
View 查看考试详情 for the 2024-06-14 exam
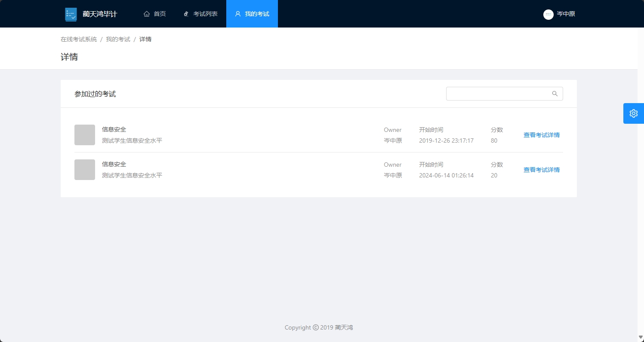pos(542,170)
